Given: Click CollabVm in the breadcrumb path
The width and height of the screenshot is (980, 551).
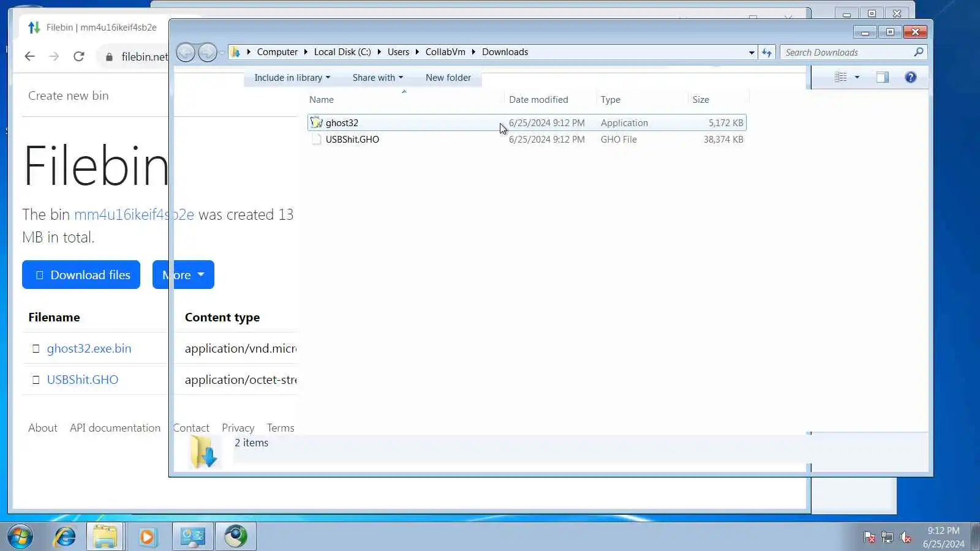Looking at the screenshot, I should pos(445,52).
